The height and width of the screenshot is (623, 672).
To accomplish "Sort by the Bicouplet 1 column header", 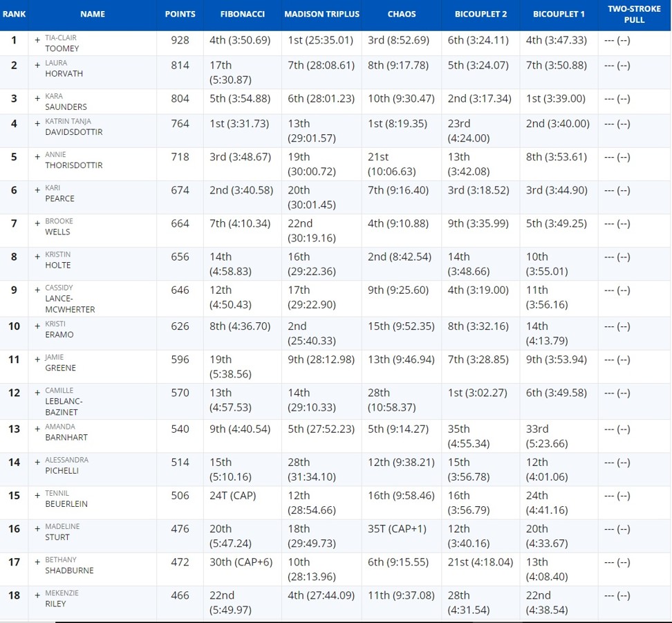I will click(x=559, y=14).
